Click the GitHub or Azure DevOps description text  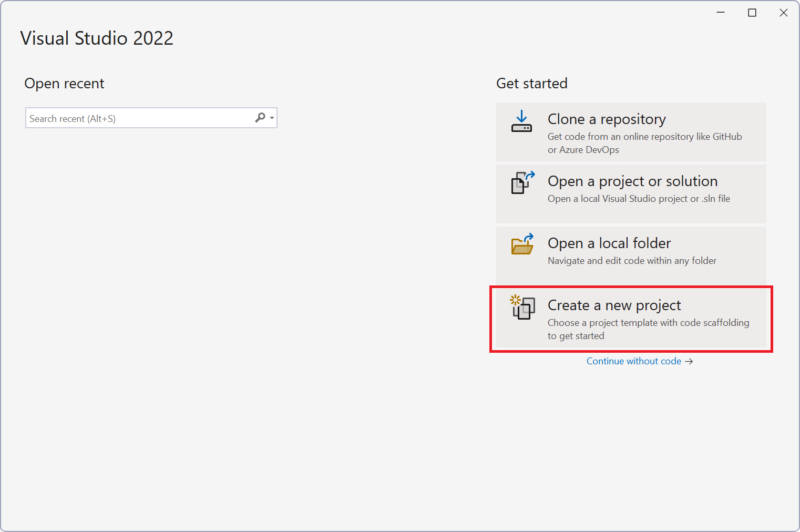pyautogui.click(x=644, y=143)
